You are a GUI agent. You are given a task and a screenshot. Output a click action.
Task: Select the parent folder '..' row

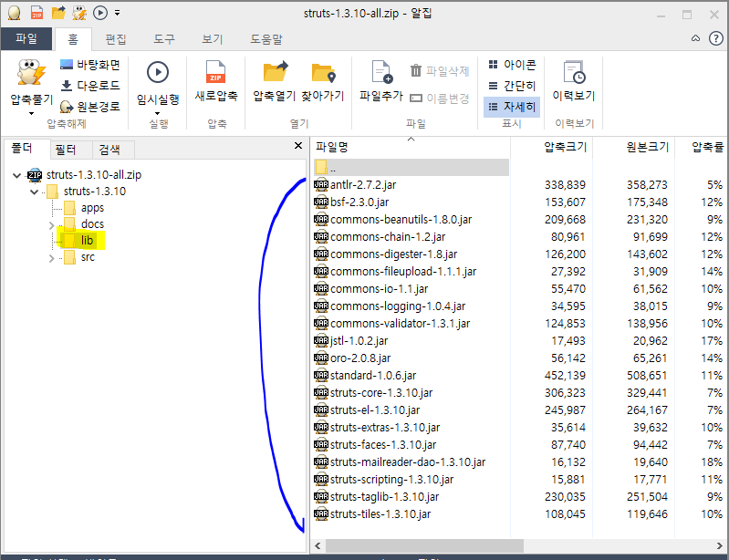(x=411, y=167)
